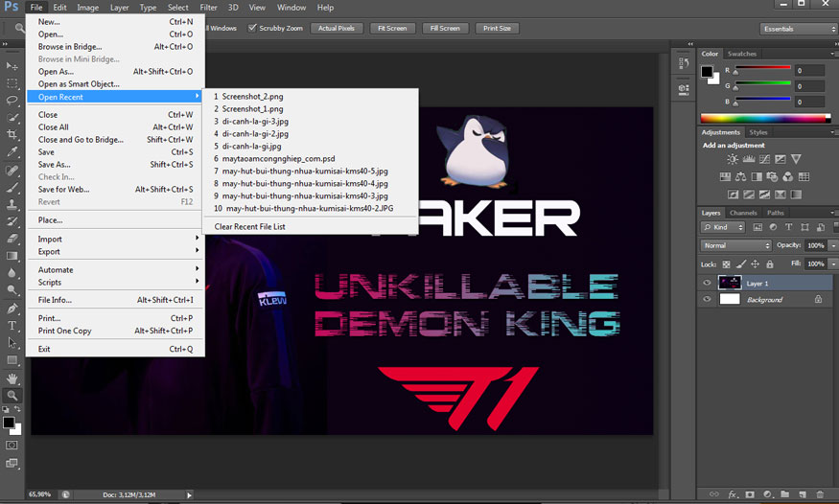
Task: Select the Horizontal Type tool
Action: pyautogui.click(x=12, y=326)
